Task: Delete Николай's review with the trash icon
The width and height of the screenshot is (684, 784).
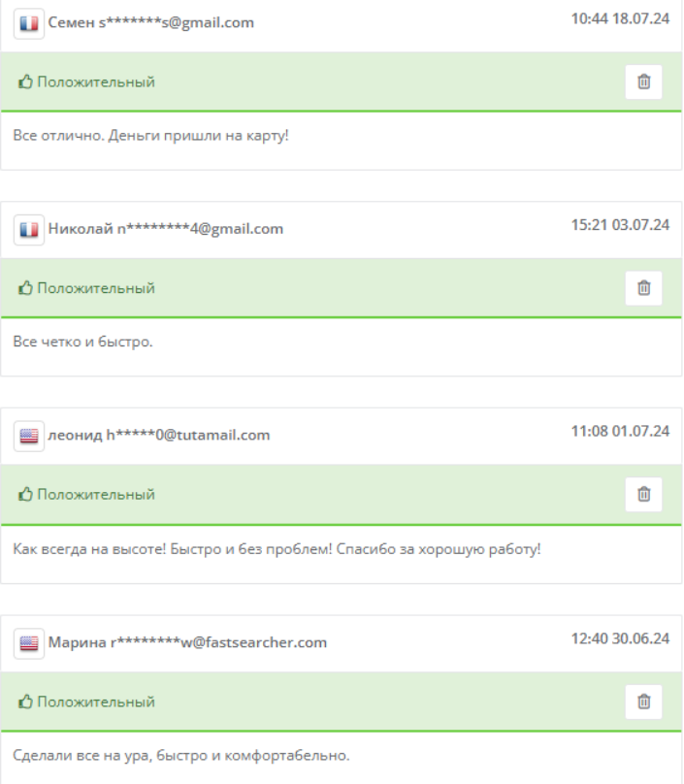Action: tap(643, 288)
